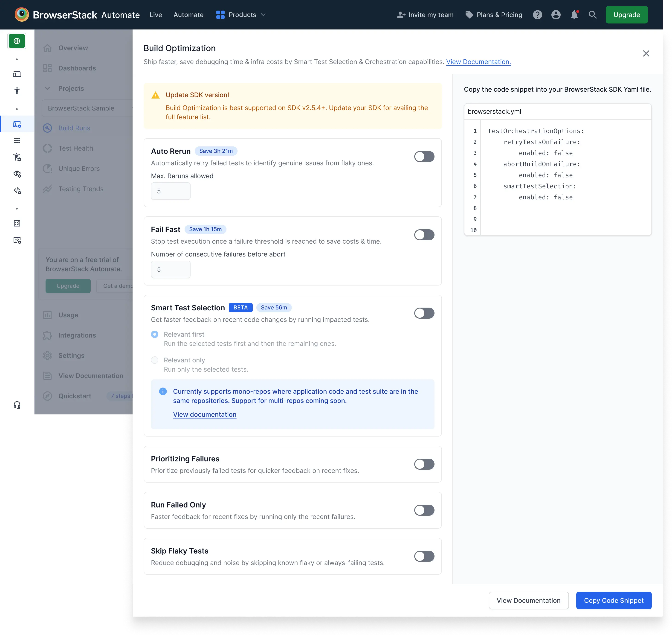Click the Percy visual testing icon in sidebar

(x=17, y=174)
